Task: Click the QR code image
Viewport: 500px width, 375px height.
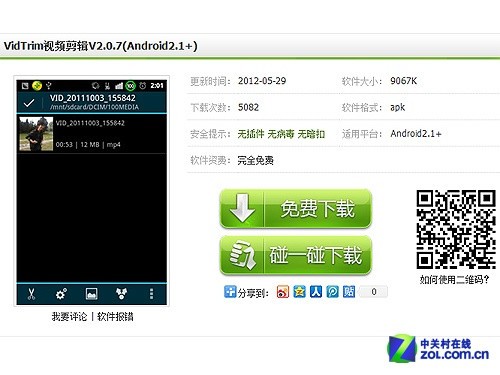Action: click(x=456, y=229)
